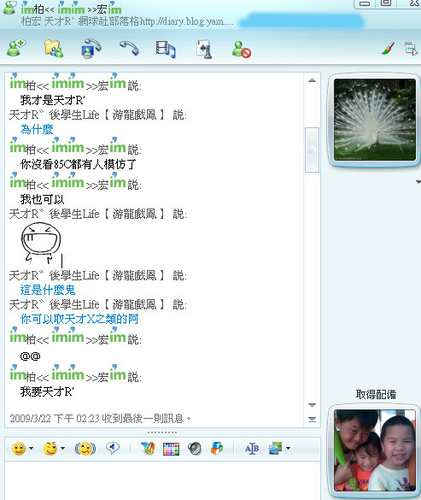Open dropdown arrow next to smiley emoticon
421x500 pixels.
(x=31, y=448)
